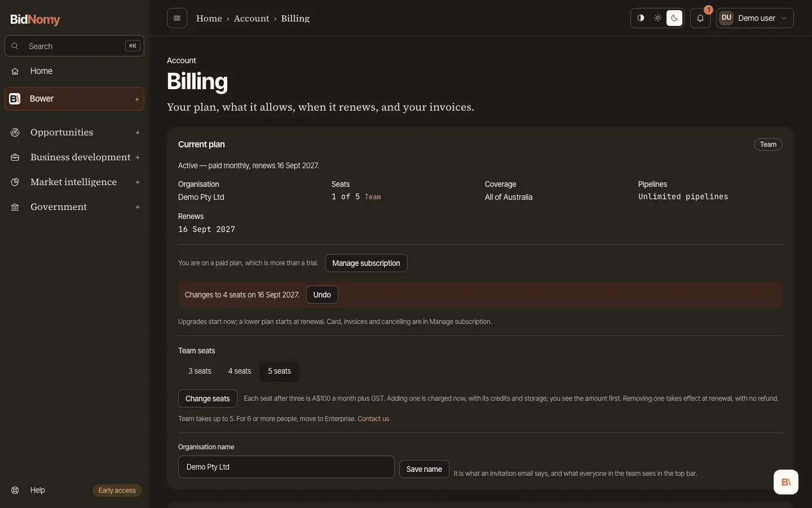Click the Government building icon
The height and width of the screenshot is (508, 812).
click(x=15, y=207)
